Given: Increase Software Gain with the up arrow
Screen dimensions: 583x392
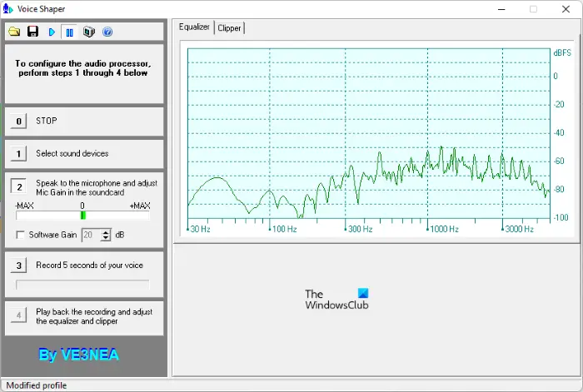Looking at the screenshot, I should pyautogui.click(x=106, y=232).
